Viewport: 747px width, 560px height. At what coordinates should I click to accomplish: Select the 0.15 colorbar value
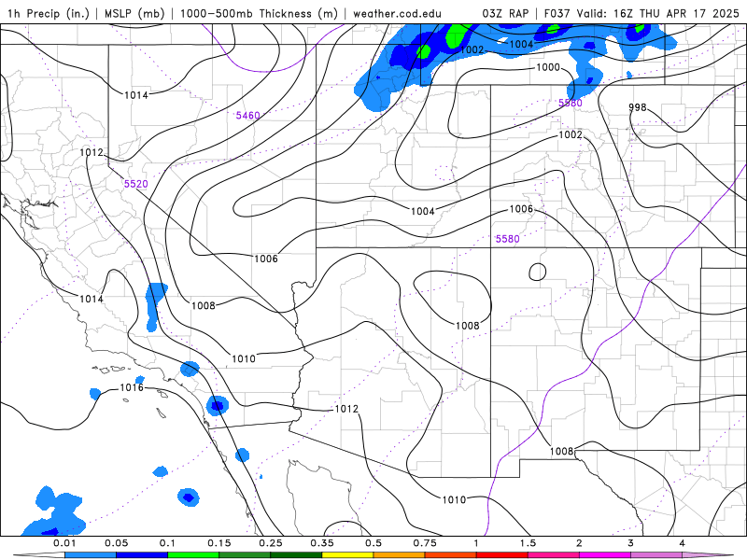219,543
